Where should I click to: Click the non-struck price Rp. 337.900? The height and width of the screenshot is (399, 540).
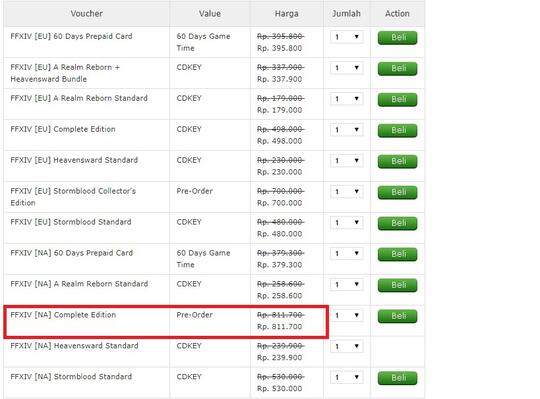click(x=280, y=79)
